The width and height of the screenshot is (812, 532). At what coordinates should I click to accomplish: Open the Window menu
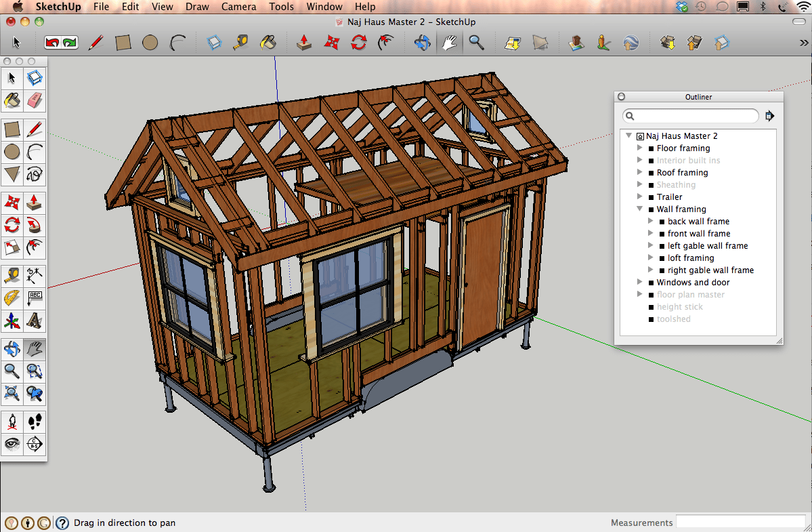coord(324,7)
